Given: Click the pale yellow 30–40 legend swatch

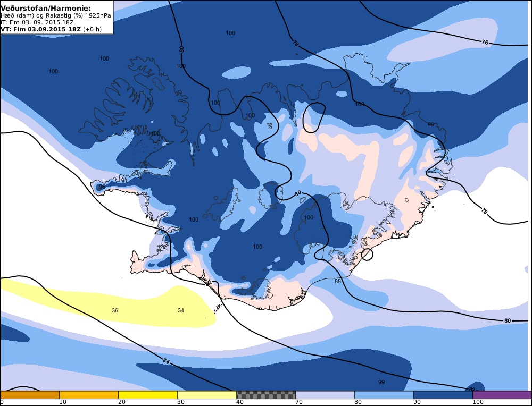Looking at the screenshot, I should coord(207,395).
